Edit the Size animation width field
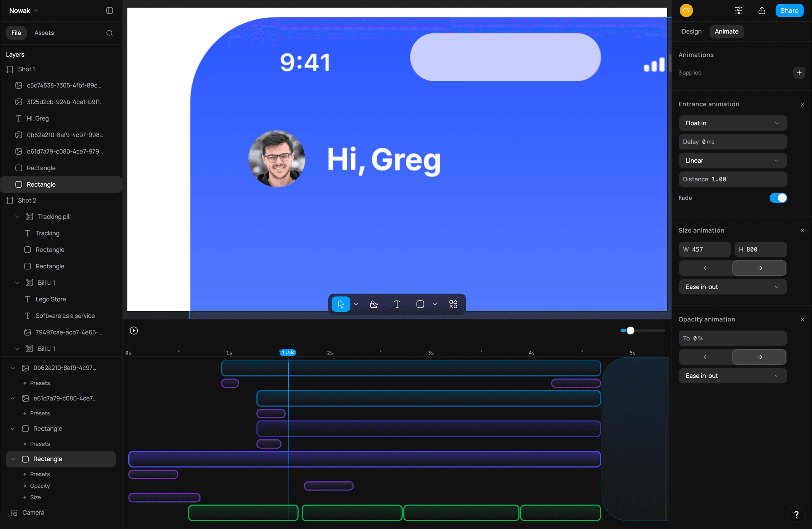Screen dimensions: 812x529 [704, 250]
